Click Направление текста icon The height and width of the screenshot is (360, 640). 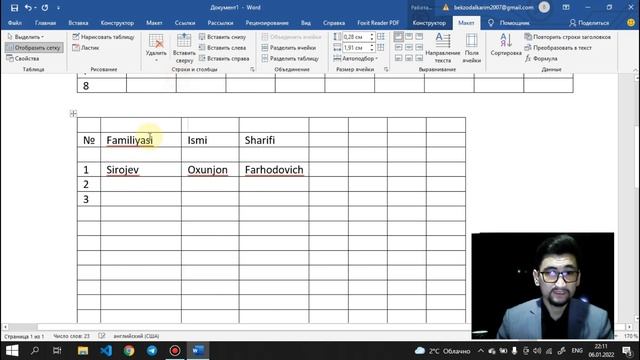pos(442,48)
